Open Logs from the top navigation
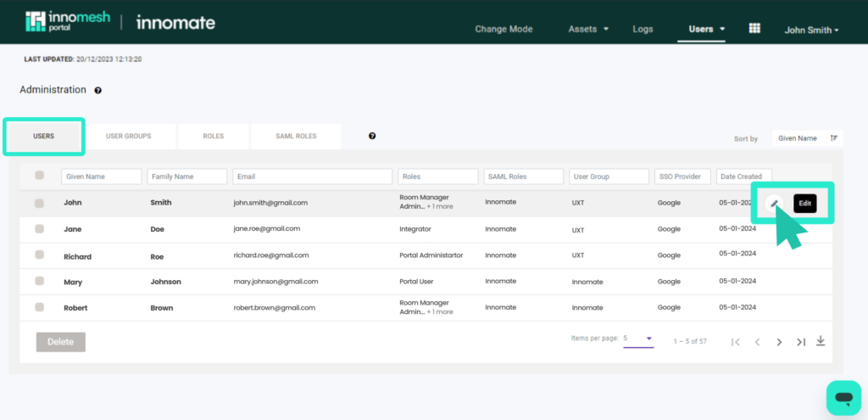 pos(643,29)
